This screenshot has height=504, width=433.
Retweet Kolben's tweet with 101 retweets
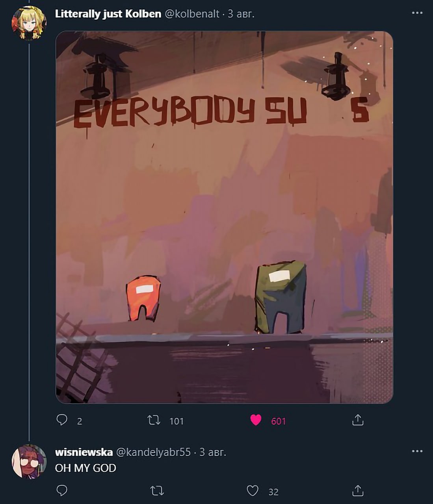tap(154, 421)
